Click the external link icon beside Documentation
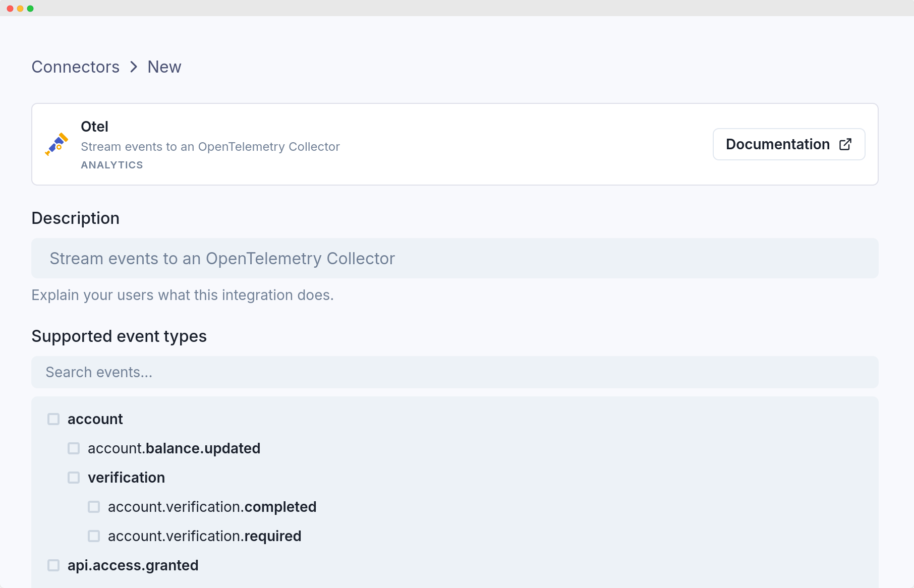The width and height of the screenshot is (914, 588). (845, 144)
